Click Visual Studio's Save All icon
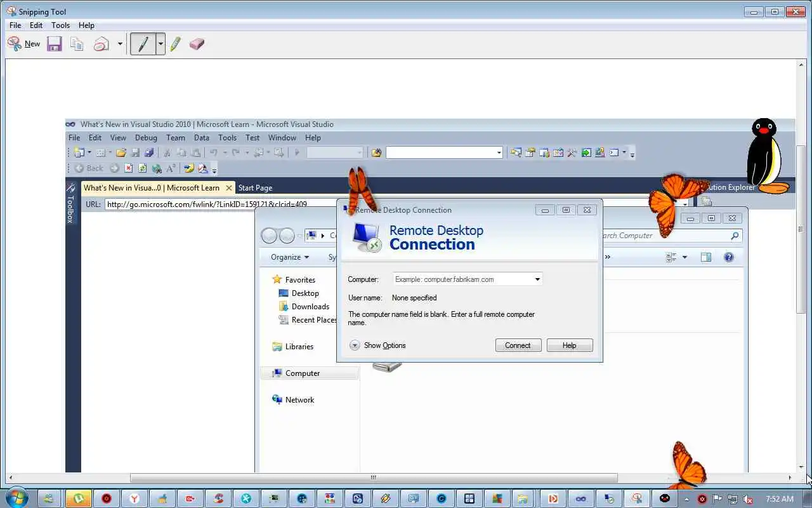The height and width of the screenshot is (508, 812). point(149,152)
